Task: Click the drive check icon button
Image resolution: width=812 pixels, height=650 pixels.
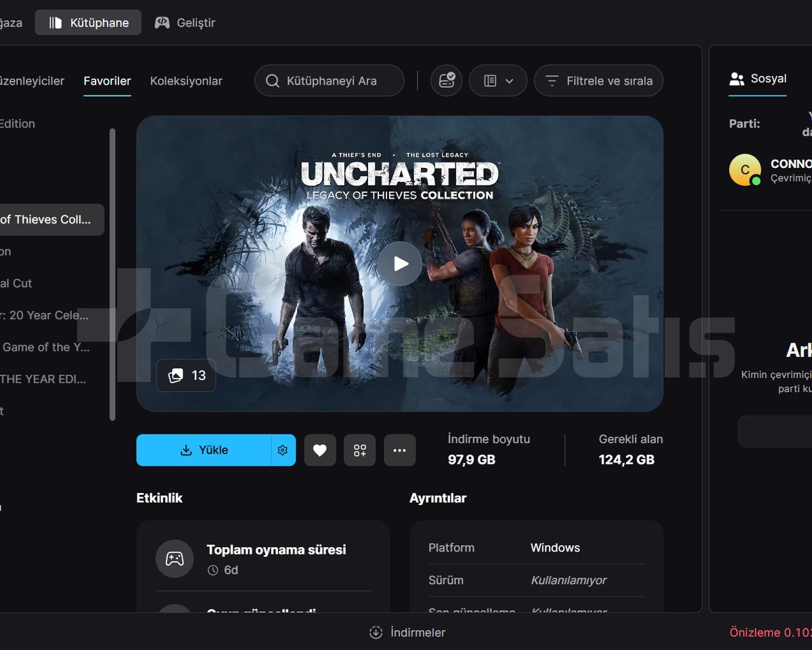Action: 447,81
